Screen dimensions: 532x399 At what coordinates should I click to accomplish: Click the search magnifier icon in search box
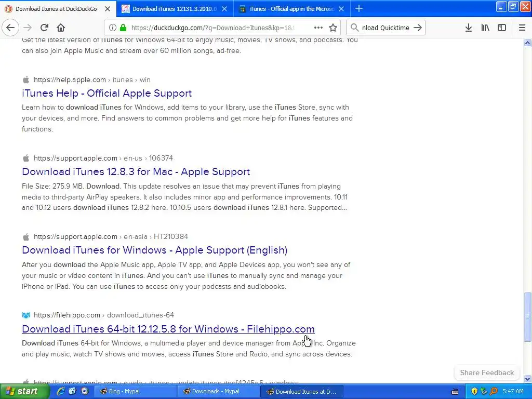354,28
